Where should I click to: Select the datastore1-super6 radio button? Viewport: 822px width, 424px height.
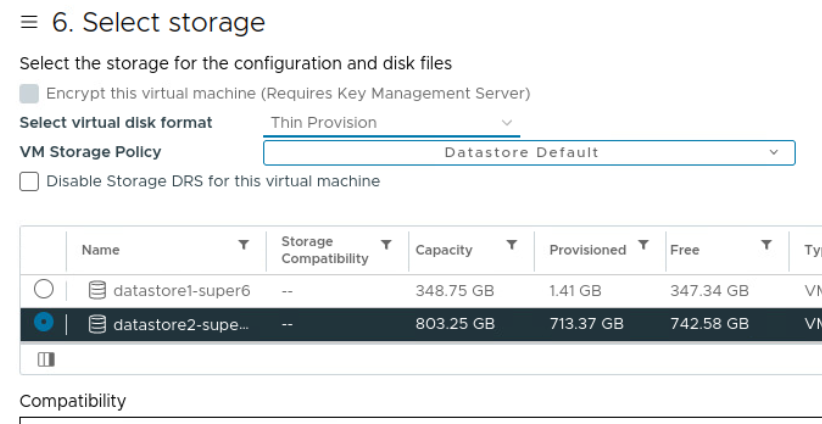pyautogui.click(x=43, y=291)
